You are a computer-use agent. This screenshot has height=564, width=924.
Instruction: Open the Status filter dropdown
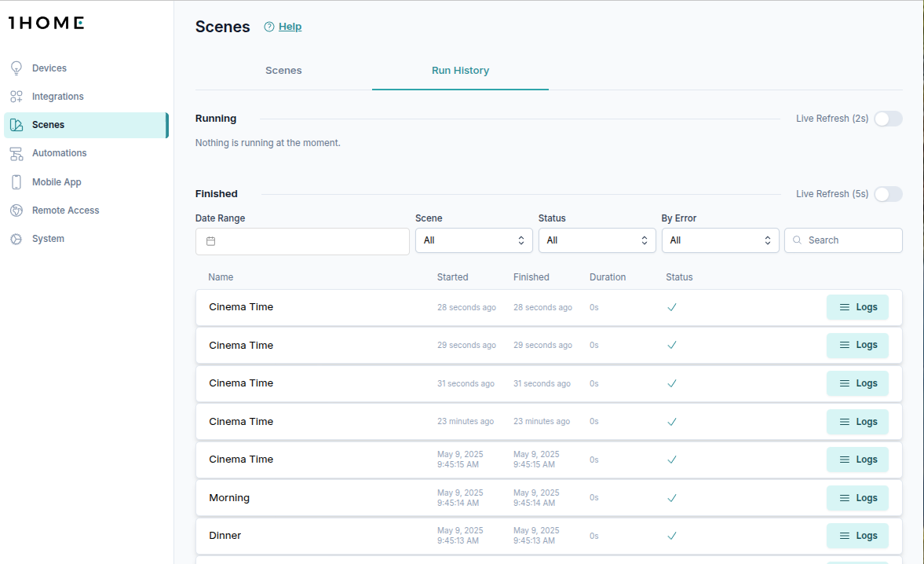597,240
